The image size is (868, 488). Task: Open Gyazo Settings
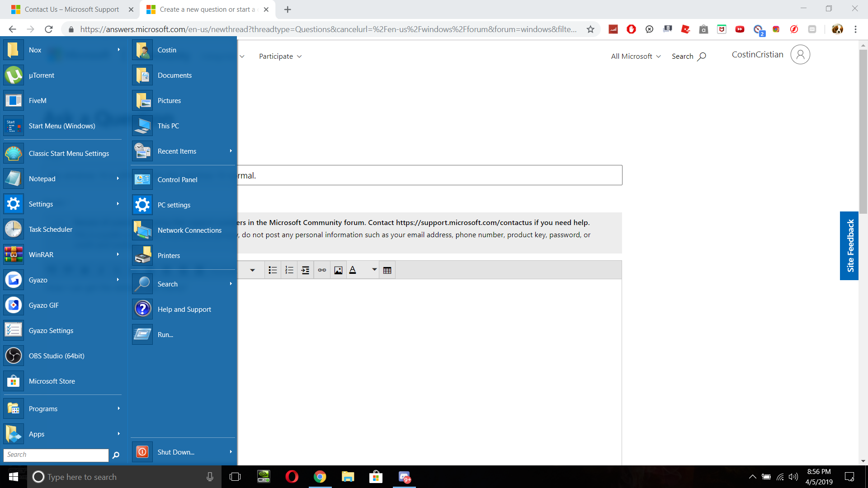coord(63,331)
